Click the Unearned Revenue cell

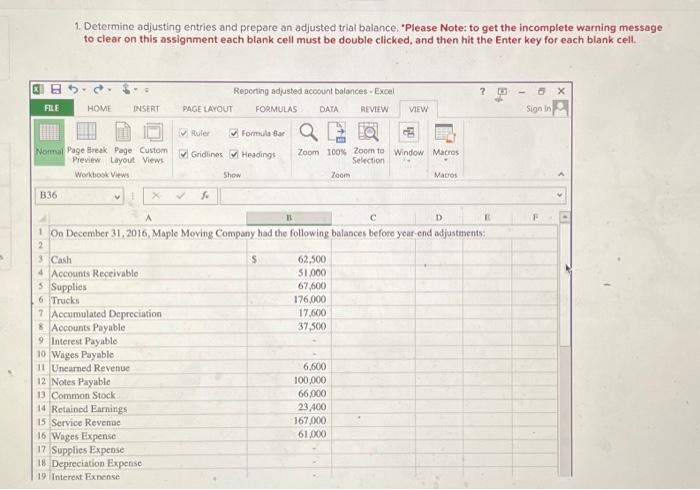148,368
